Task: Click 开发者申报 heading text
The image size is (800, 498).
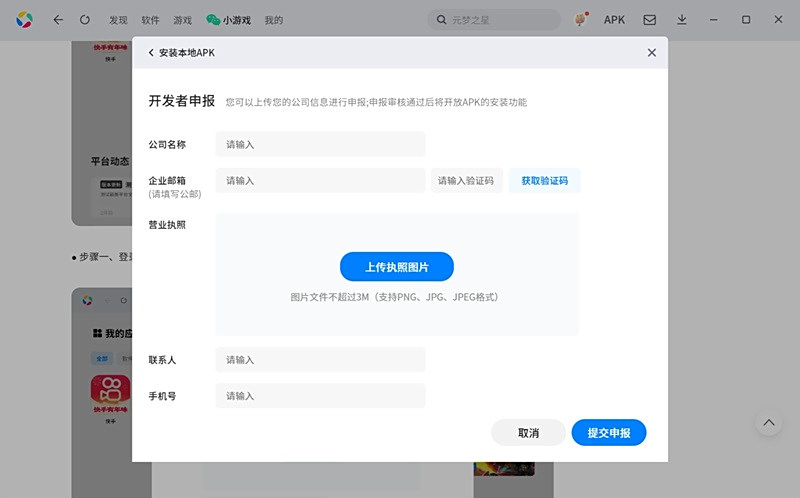Action: pos(182,101)
